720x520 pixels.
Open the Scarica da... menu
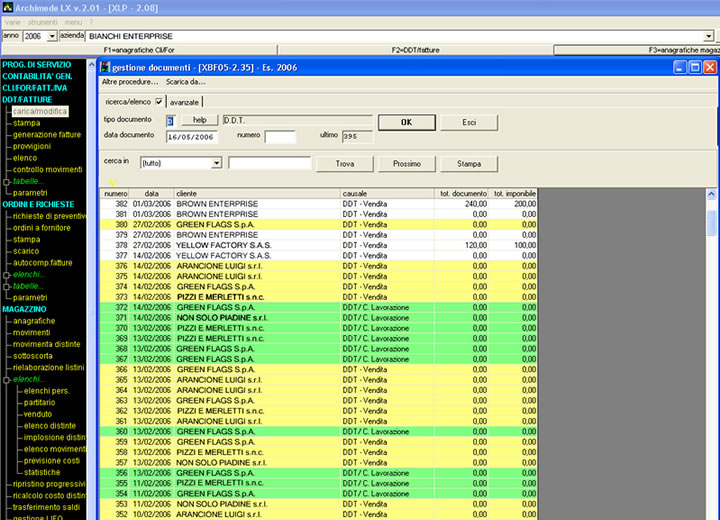click(x=186, y=82)
